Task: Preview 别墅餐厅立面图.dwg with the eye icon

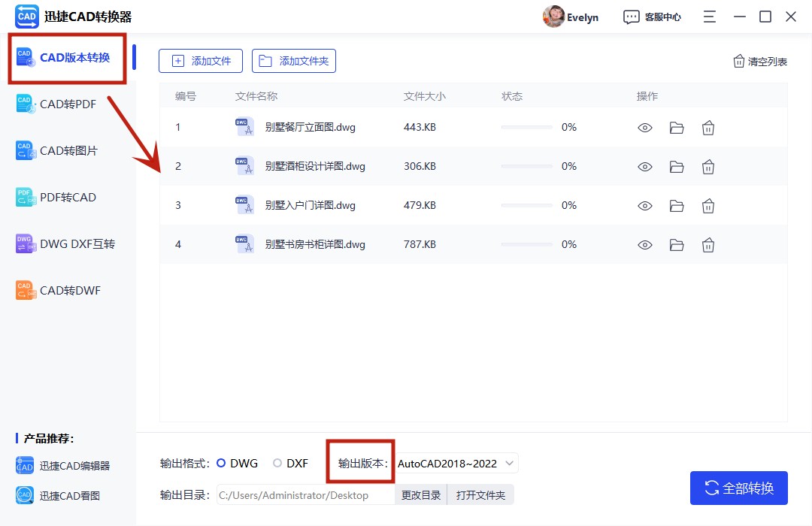Action: 645,128
